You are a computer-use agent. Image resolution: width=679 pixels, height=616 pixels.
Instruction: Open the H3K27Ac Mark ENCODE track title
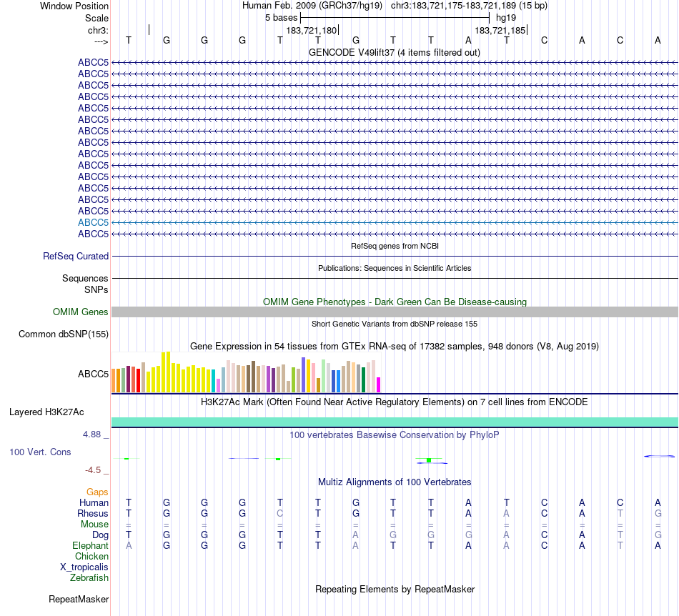point(395,402)
